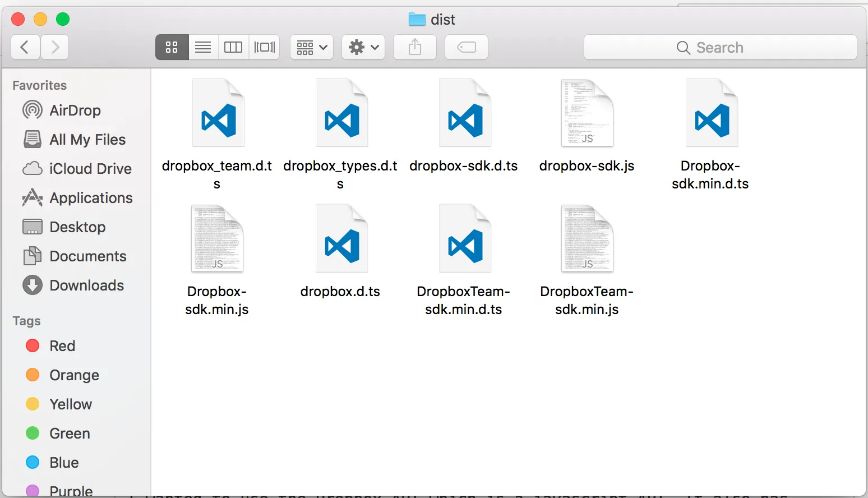Click the dropbox-sdk.d.ts file name
868x498 pixels.
point(464,166)
